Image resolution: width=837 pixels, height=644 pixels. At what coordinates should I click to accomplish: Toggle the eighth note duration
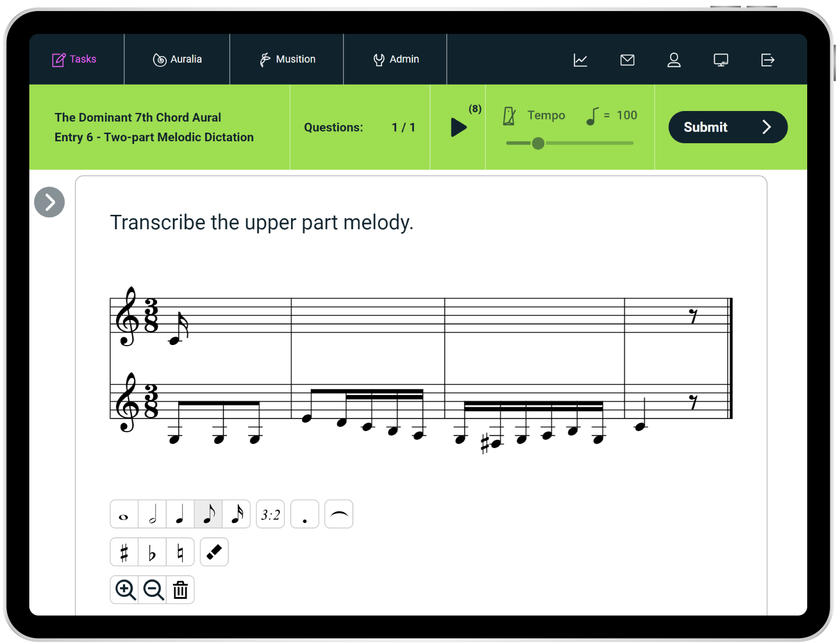pos(208,515)
